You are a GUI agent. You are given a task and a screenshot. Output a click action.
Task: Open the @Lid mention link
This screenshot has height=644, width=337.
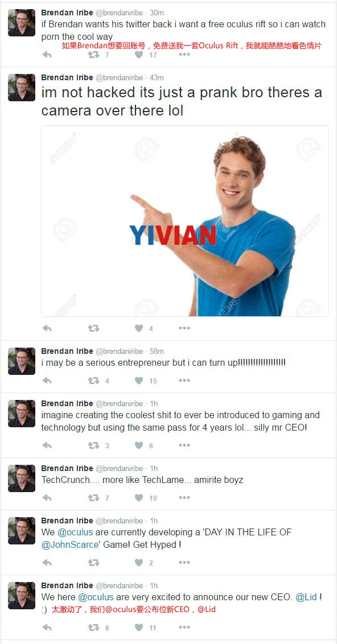[306, 597]
